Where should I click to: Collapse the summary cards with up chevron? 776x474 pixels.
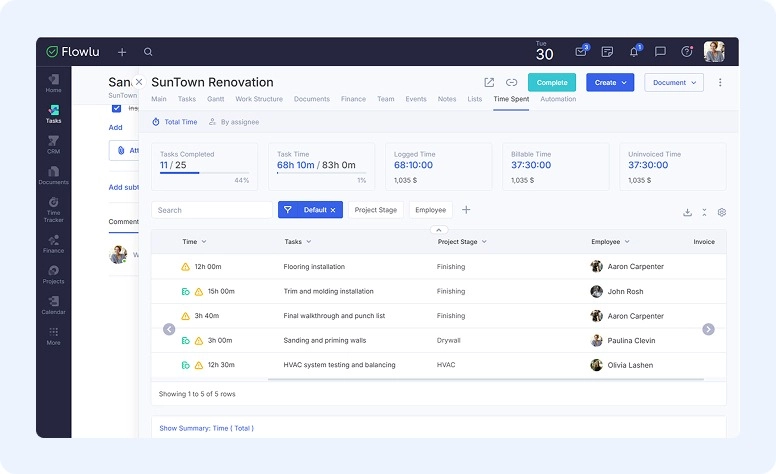[x=438, y=230]
